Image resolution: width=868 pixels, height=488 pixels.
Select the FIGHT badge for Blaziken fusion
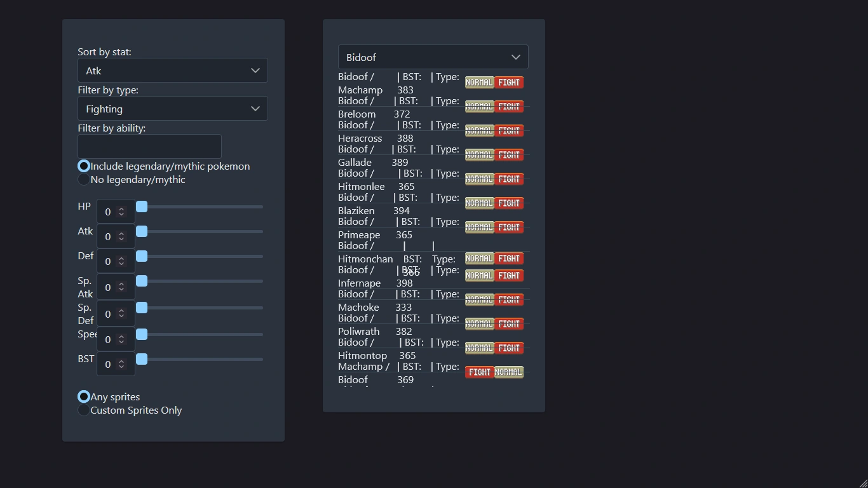tap(509, 203)
